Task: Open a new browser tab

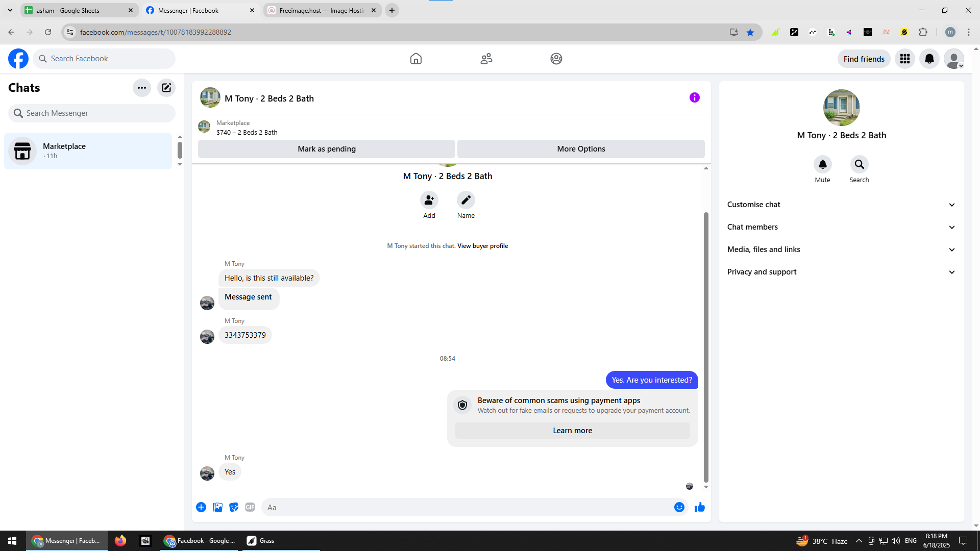Action: pyautogui.click(x=392, y=10)
